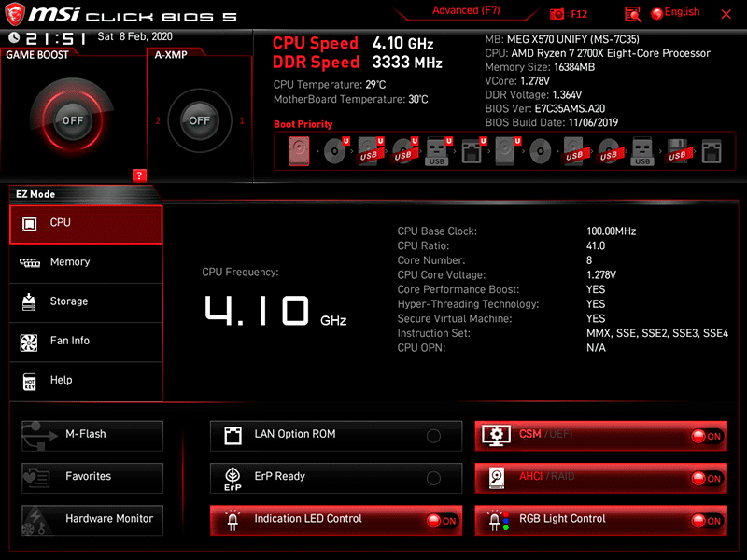This screenshot has height=560, width=747.
Task: Select the UEFI optical disc boot device with U badge
Action: pyautogui.click(x=336, y=151)
